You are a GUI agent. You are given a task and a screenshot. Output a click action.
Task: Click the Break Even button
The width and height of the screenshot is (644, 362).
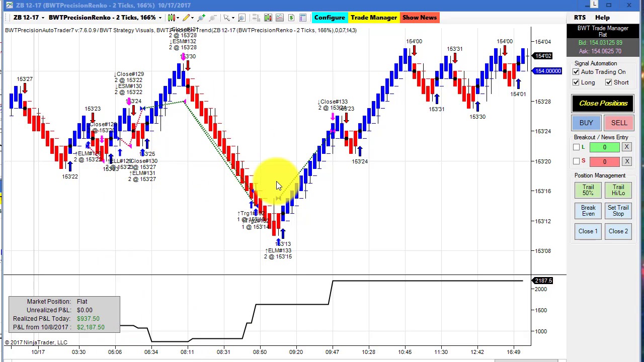coord(588,211)
